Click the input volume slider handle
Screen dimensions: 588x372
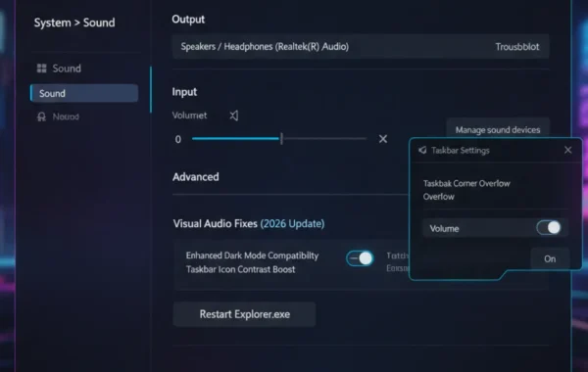[x=281, y=139]
